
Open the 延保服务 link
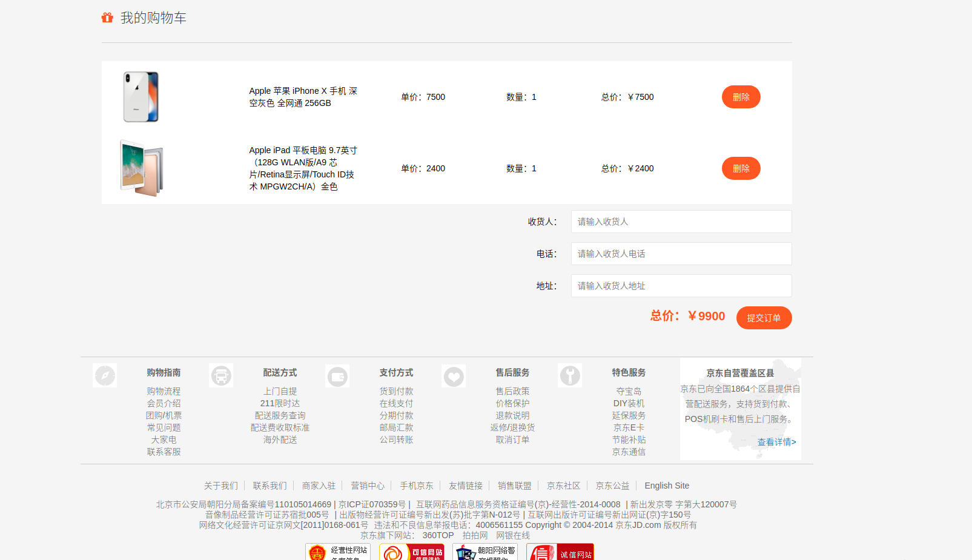[x=629, y=415]
